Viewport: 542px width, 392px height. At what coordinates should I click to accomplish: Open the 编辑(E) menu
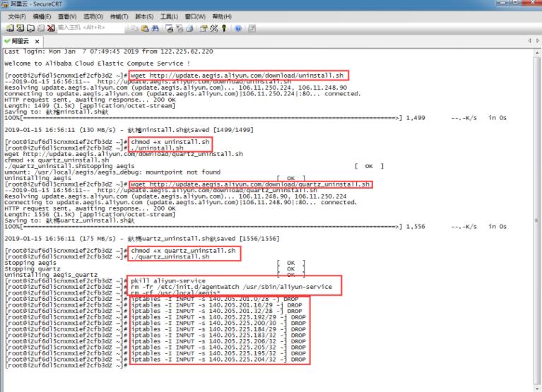coord(42,16)
